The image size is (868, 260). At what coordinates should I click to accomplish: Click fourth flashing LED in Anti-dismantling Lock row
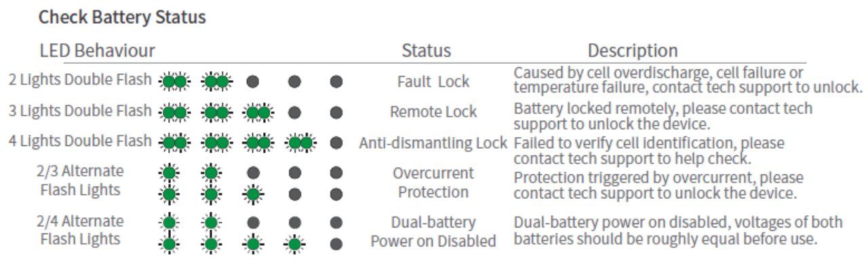point(300,143)
